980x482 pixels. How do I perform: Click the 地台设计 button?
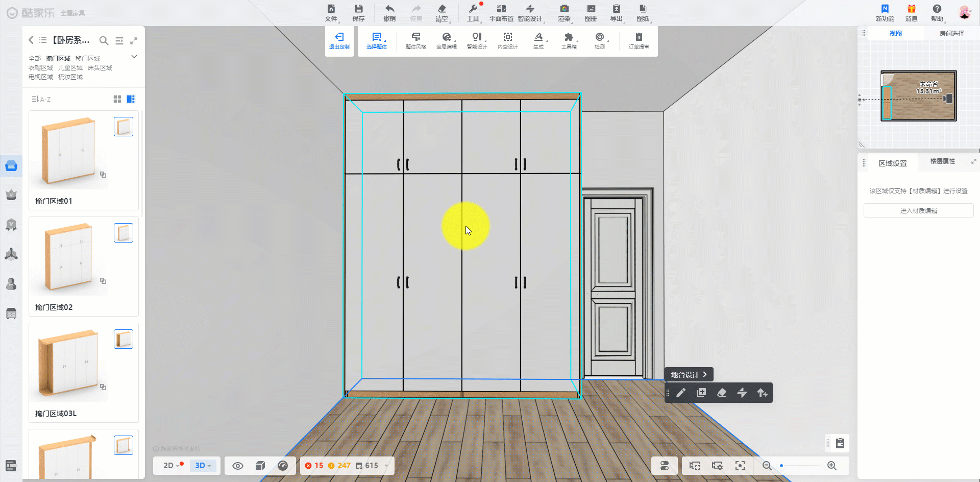[688, 375]
